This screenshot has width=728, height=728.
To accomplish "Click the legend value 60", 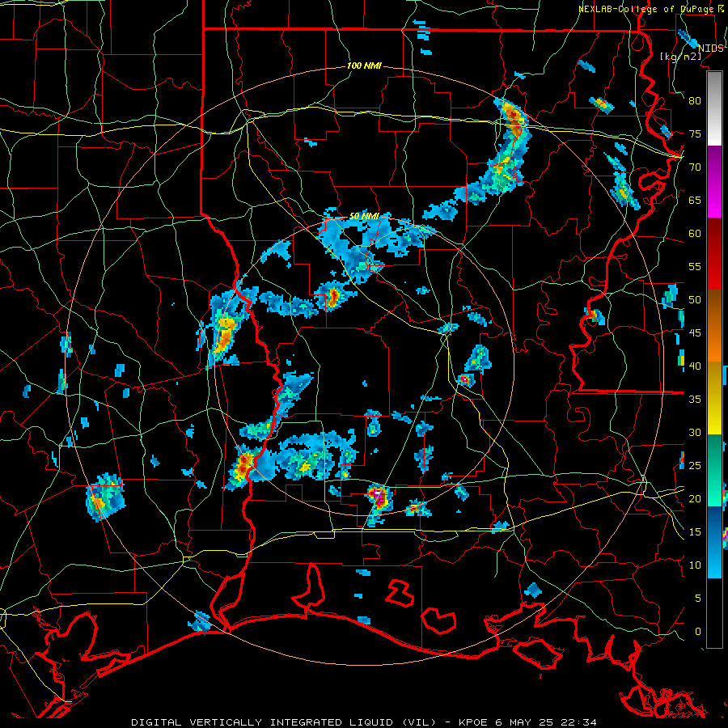I will coord(695,234).
